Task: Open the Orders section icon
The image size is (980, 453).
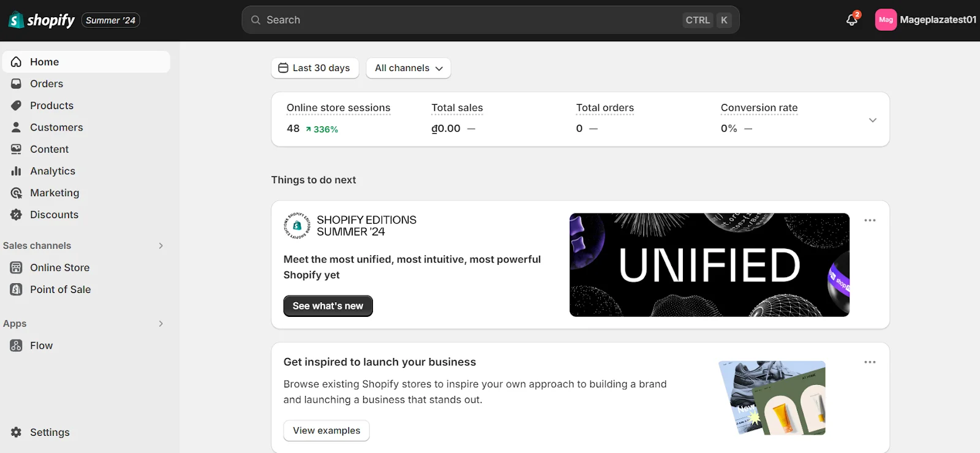Action: click(16, 83)
